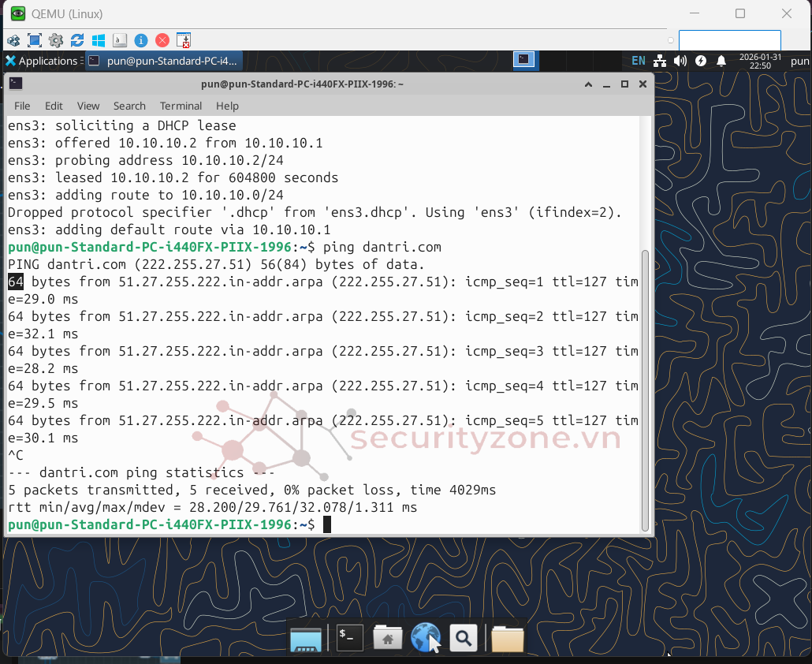Open the notification bell icon

coord(721,61)
